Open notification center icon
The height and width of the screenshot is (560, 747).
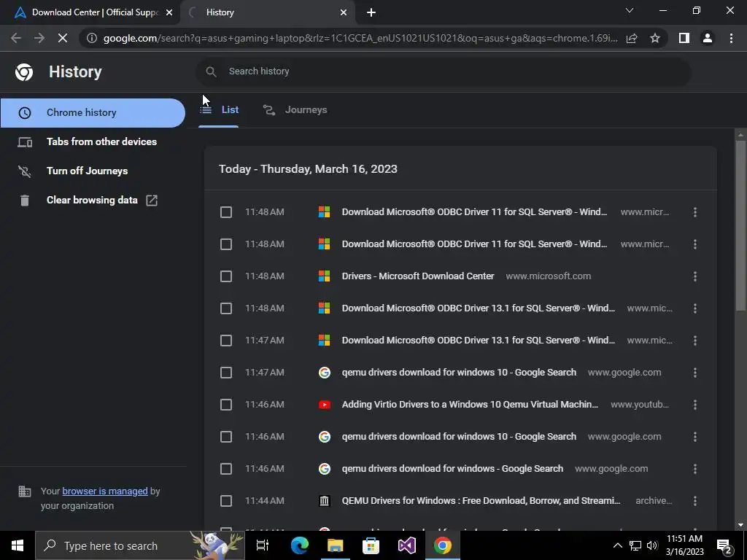pyautogui.click(x=724, y=545)
